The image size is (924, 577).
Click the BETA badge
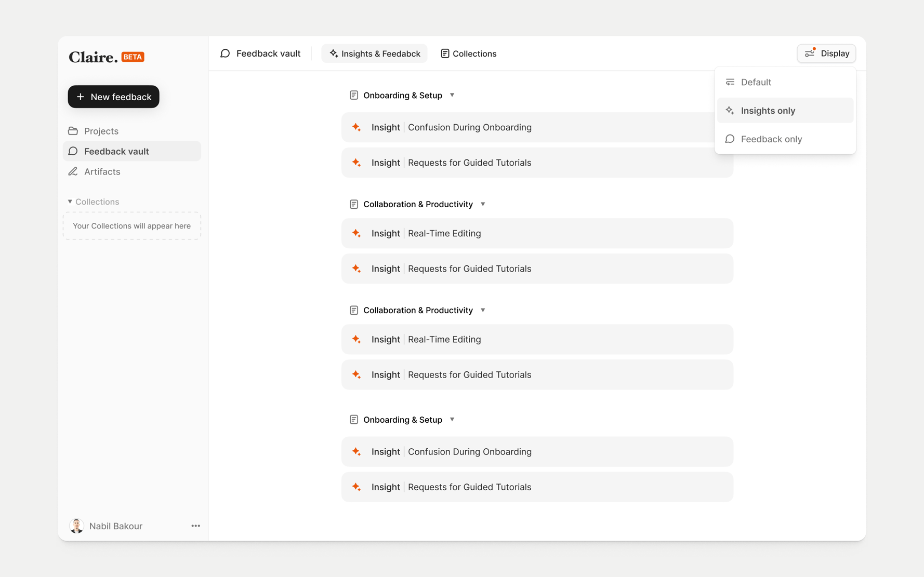tap(133, 57)
